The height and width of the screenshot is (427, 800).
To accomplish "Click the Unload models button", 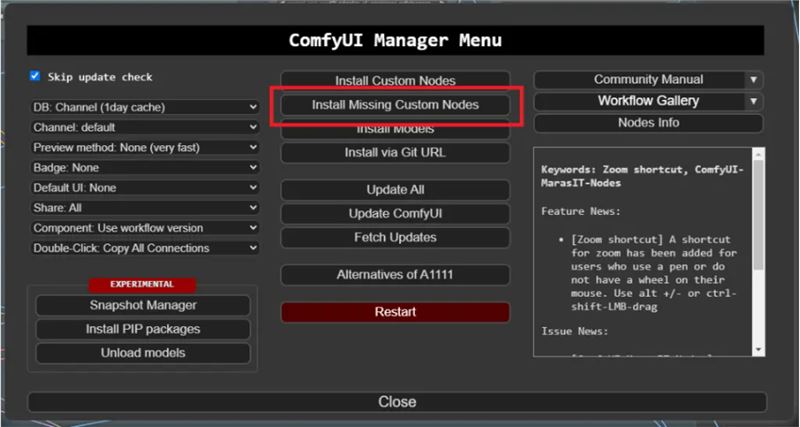I will pos(143,353).
